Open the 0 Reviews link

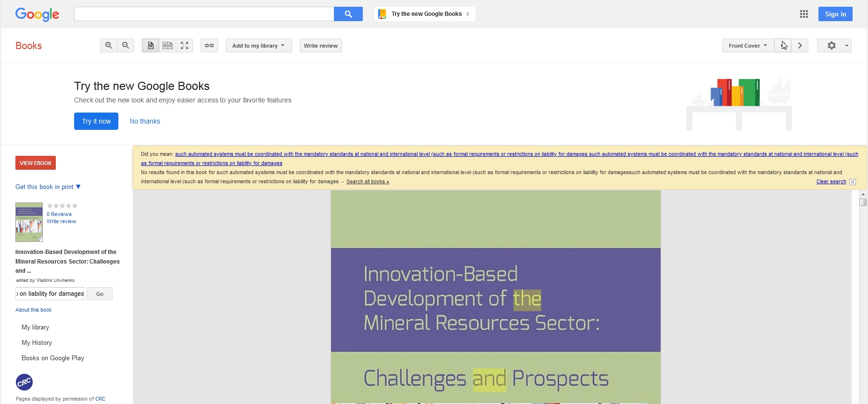(x=59, y=214)
